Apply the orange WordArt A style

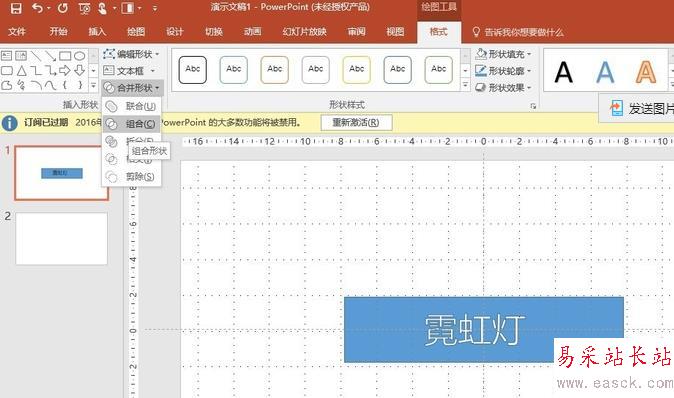coord(646,71)
